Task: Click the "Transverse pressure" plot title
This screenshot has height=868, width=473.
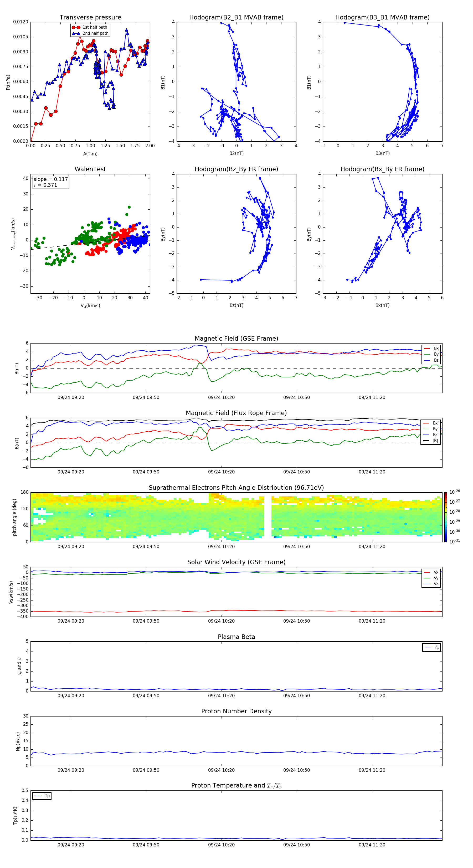Action: coord(90,18)
